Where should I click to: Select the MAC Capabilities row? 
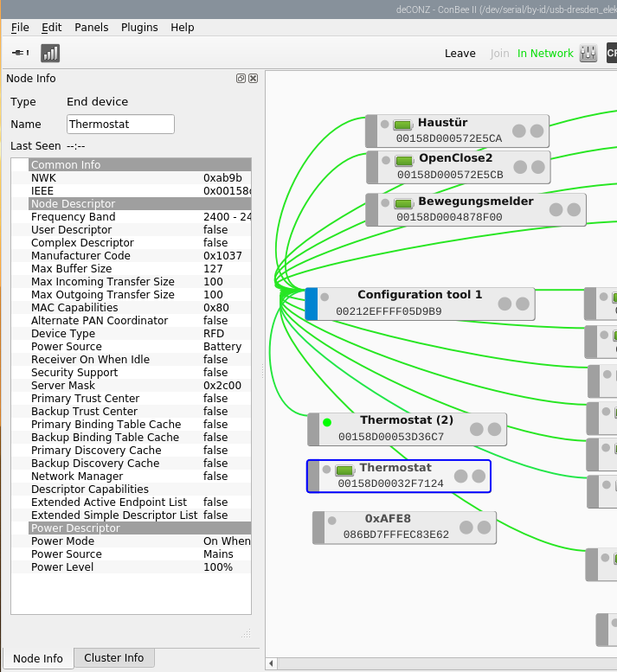coord(132,308)
